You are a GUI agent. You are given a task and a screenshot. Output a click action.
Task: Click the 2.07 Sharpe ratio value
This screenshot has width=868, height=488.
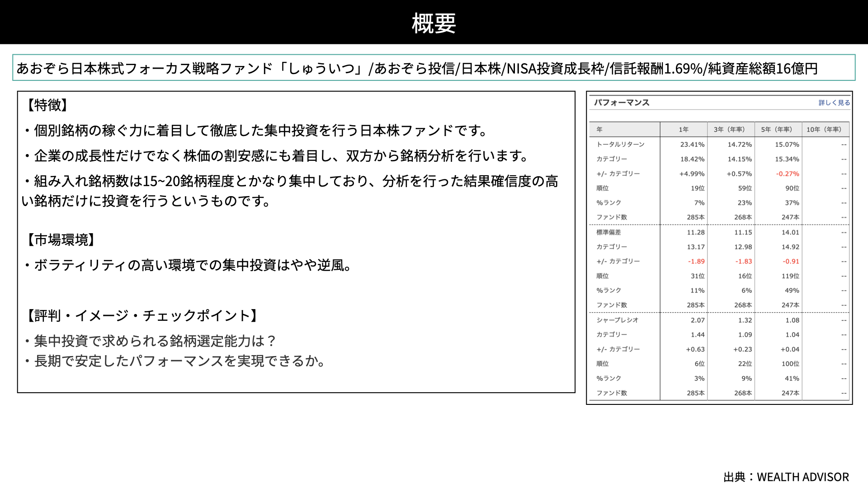698,320
